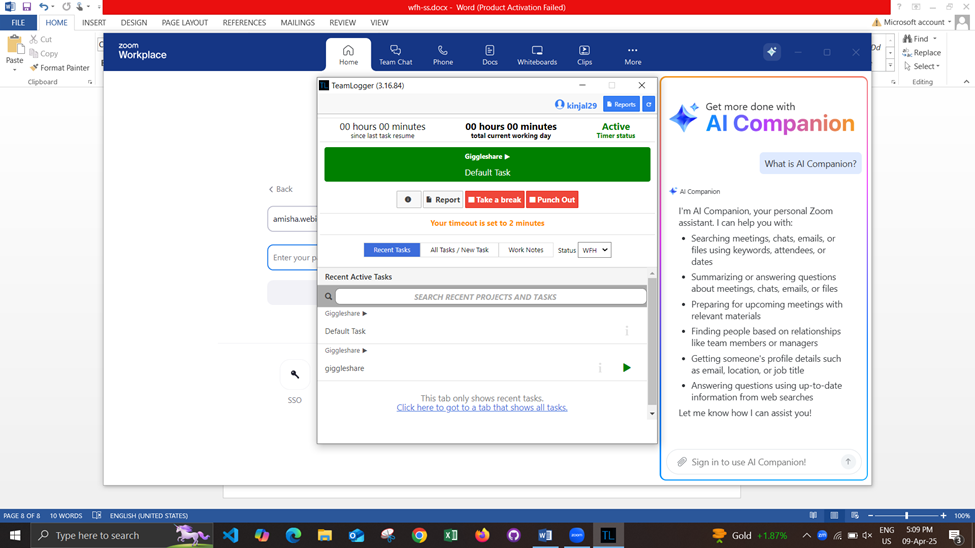The image size is (975, 548).
Task: Click Take a break button
Action: pos(495,200)
